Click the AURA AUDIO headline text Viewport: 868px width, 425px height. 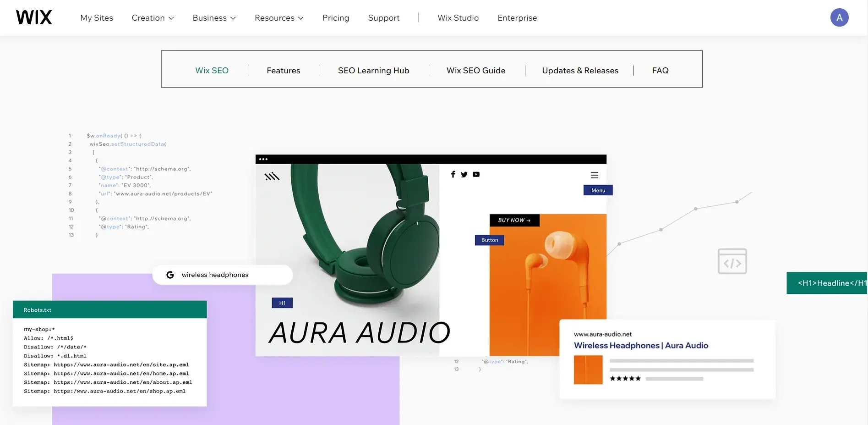pyautogui.click(x=360, y=332)
